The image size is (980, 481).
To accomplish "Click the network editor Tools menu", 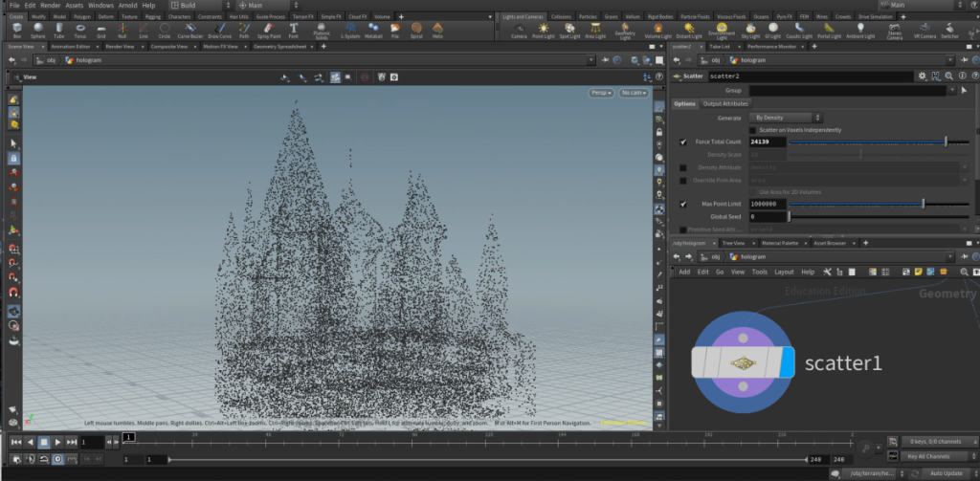I will 759,272.
